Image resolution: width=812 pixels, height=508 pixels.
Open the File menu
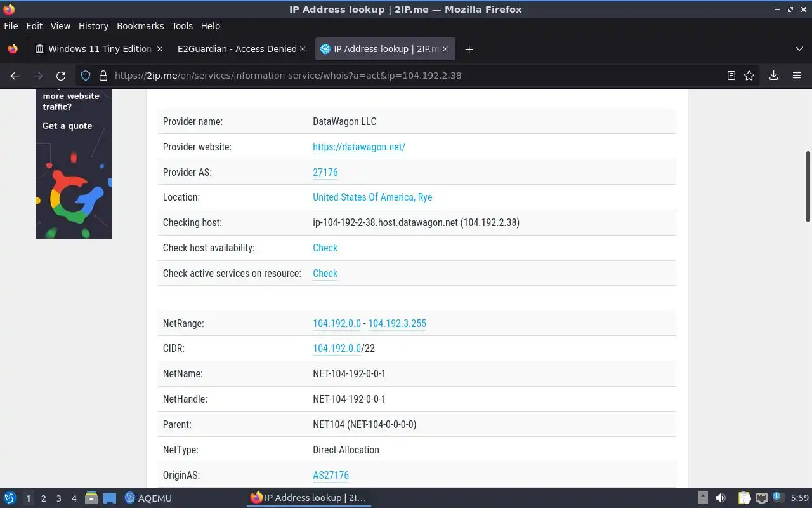pos(11,26)
